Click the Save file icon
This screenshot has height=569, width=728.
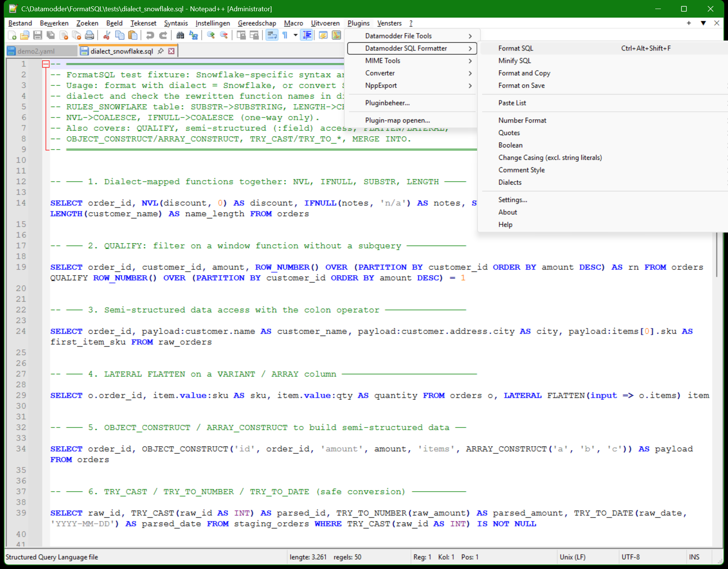(x=38, y=35)
